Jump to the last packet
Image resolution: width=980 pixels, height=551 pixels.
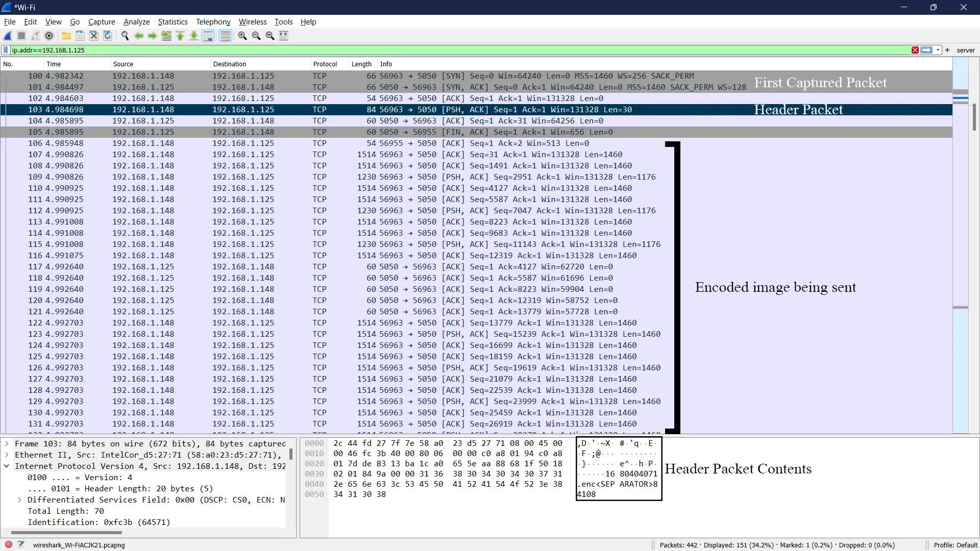(194, 36)
